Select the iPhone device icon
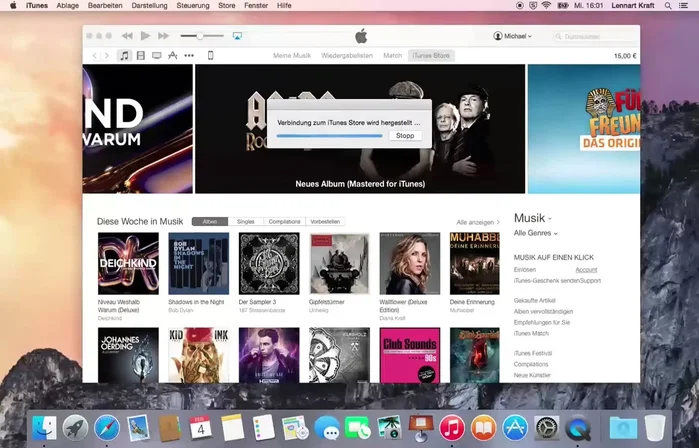699x448 pixels. 210,55
